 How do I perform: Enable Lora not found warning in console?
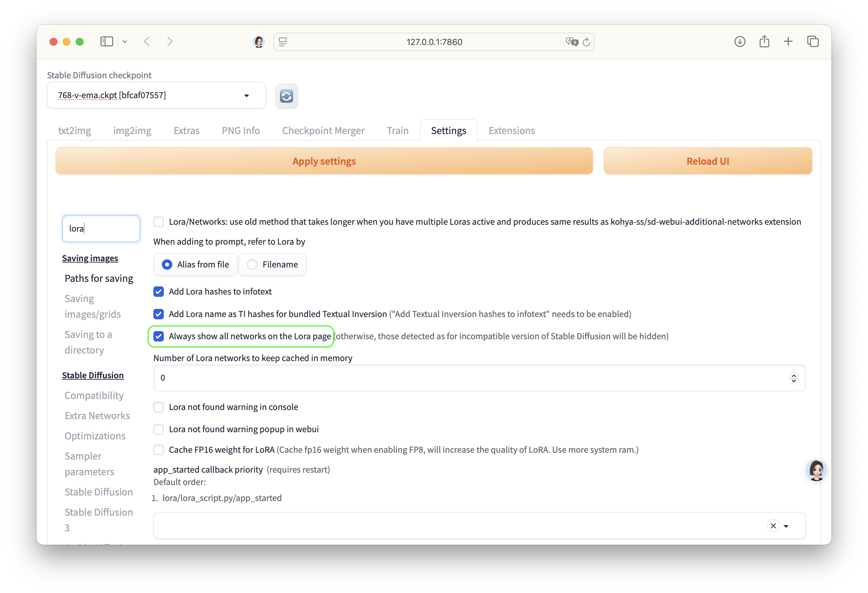coord(159,407)
